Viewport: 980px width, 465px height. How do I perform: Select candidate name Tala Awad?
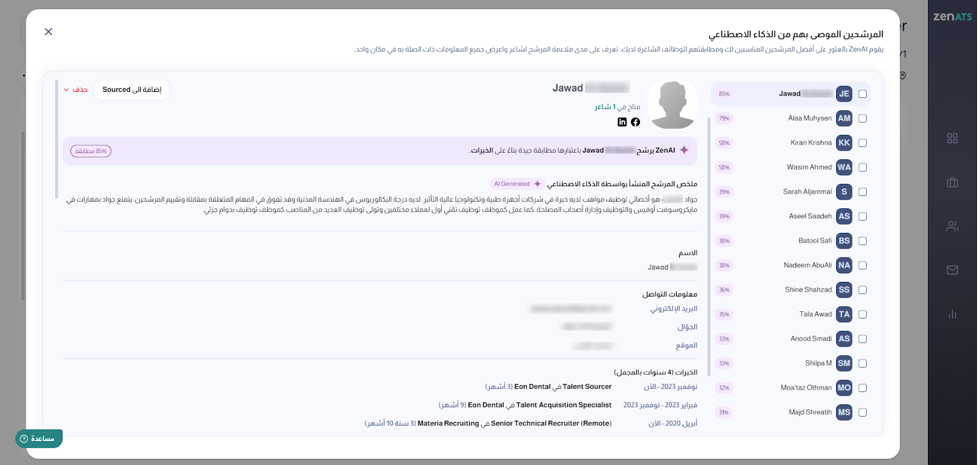[815, 314]
